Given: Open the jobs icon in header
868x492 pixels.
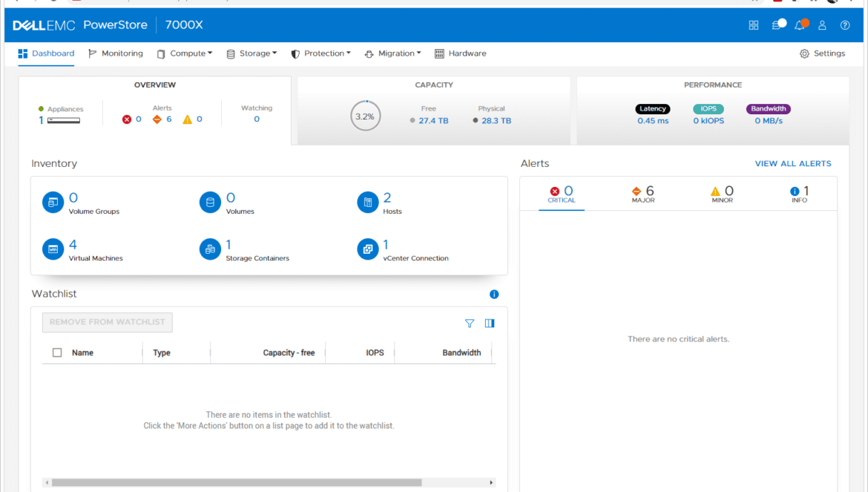Looking at the screenshot, I should (778, 24).
